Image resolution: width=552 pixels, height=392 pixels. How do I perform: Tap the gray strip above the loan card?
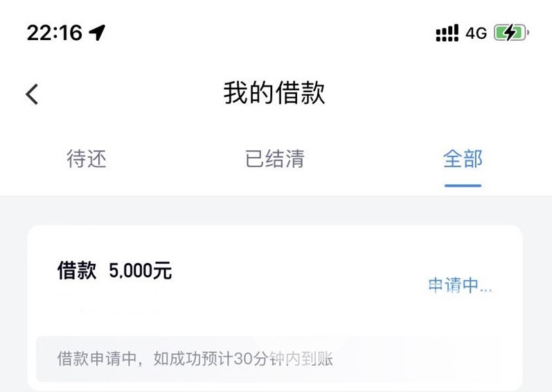click(x=276, y=211)
